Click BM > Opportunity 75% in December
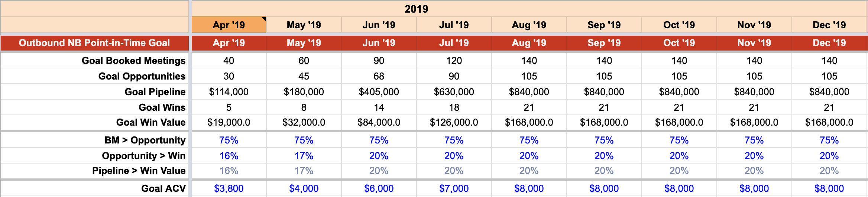Image resolution: width=868 pixels, height=197 pixels. (x=829, y=140)
